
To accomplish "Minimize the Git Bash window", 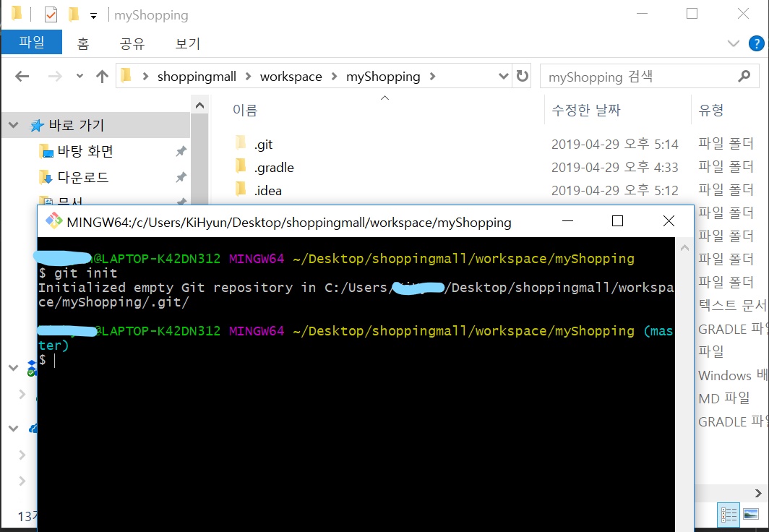I will point(567,221).
